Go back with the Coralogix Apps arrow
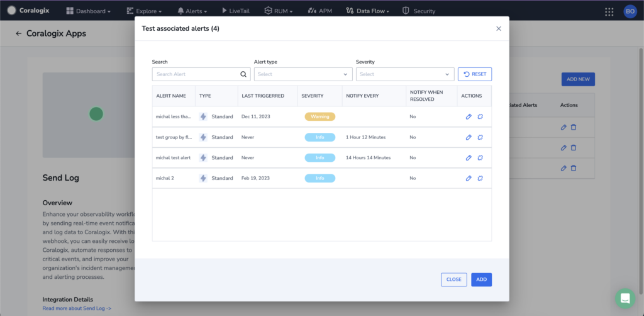 point(18,34)
